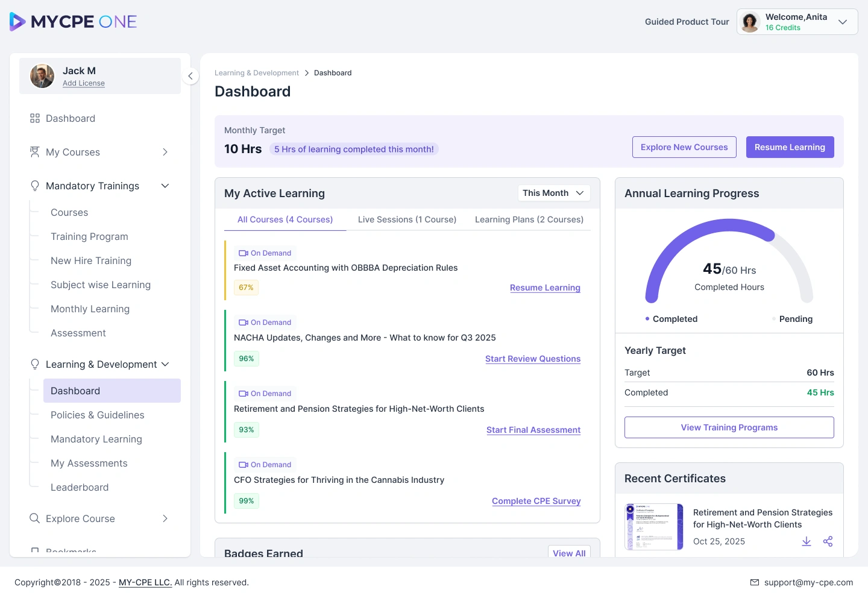Click the My Courses sidebar icon

pos(35,152)
